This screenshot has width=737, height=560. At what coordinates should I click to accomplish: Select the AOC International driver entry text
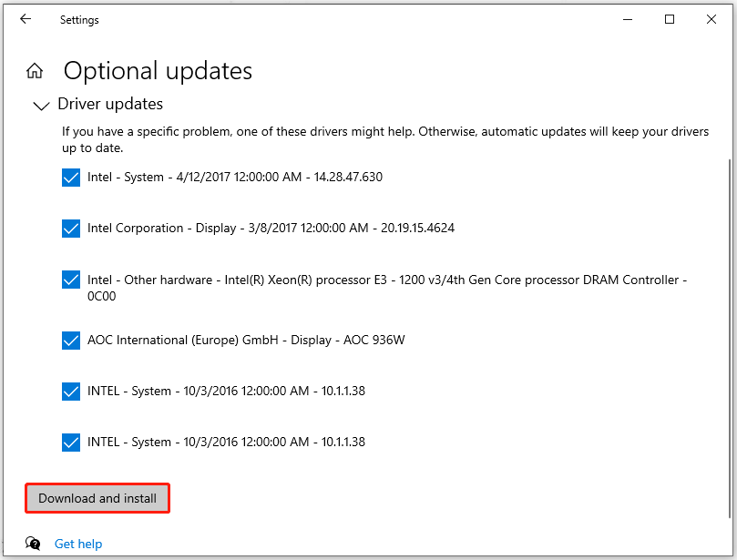(240, 341)
